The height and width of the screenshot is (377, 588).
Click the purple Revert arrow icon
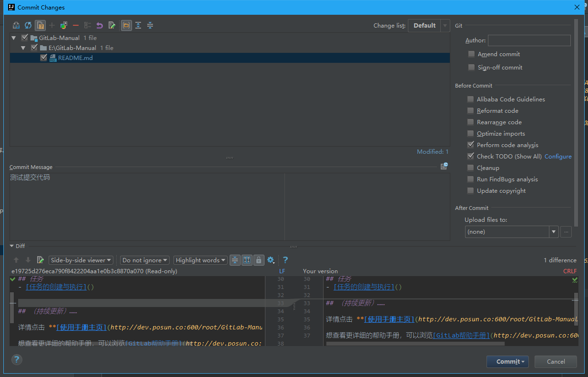(x=100, y=26)
